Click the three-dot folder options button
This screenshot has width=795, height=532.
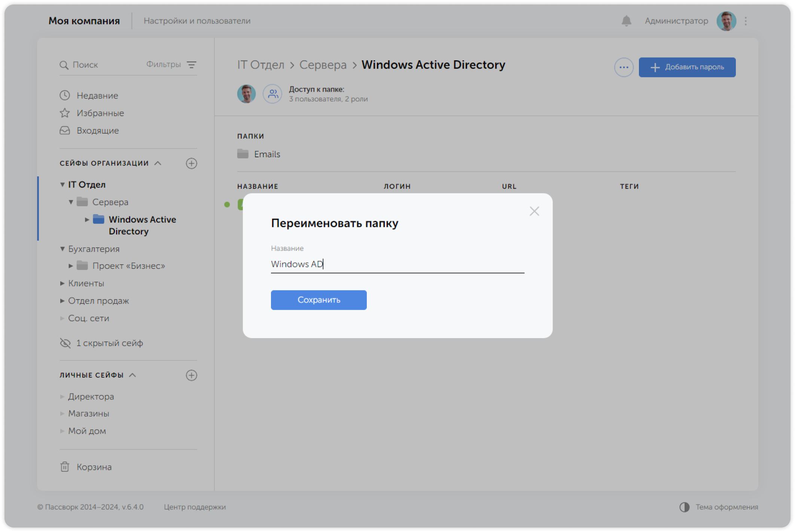coord(624,67)
